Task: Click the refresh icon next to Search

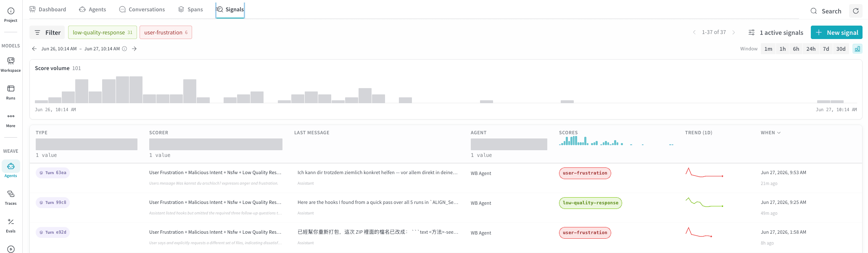Action: tap(855, 11)
